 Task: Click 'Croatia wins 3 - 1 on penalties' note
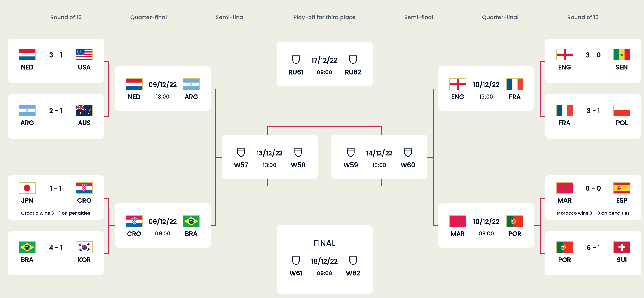56,213
